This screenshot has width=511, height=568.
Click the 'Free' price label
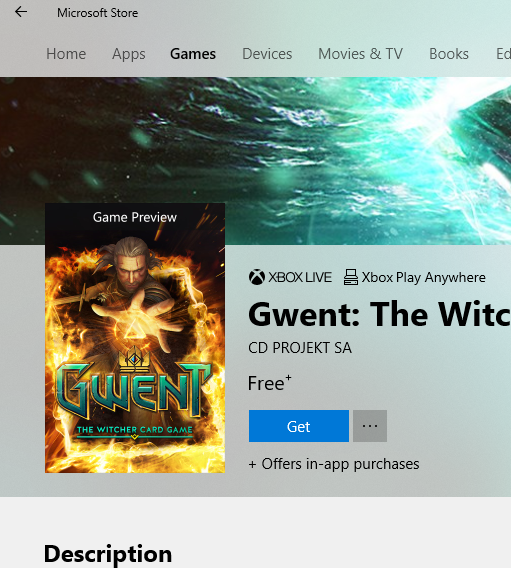tap(269, 383)
